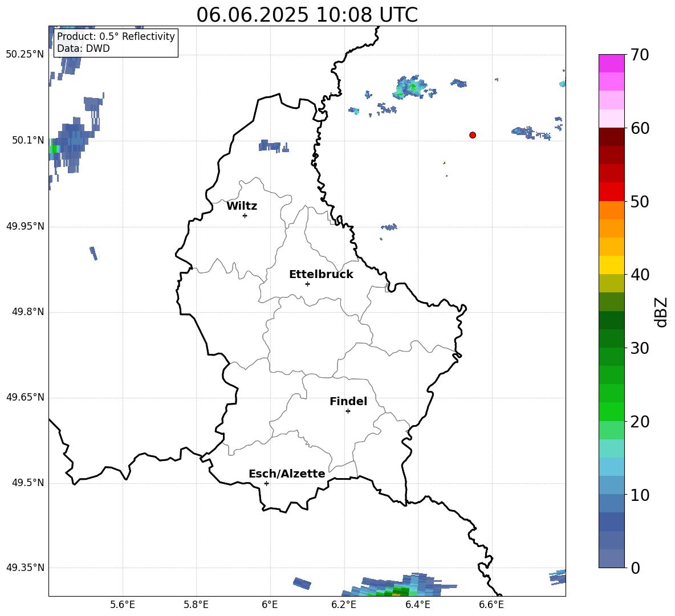The width and height of the screenshot is (675, 616).
Task: Pick the cyan colorbar swatch above 10
Action: [611, 467]
